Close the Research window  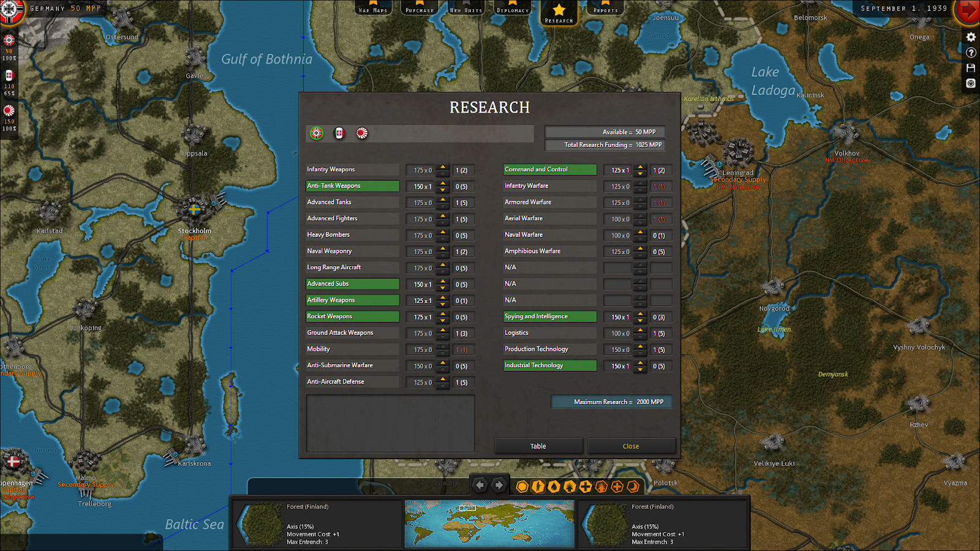tap(631, 446)
